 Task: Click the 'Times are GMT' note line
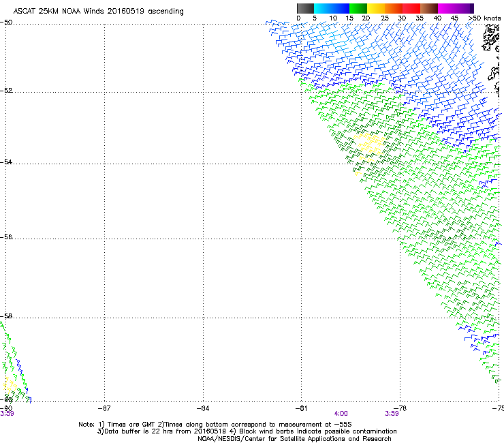coord(215,425)
